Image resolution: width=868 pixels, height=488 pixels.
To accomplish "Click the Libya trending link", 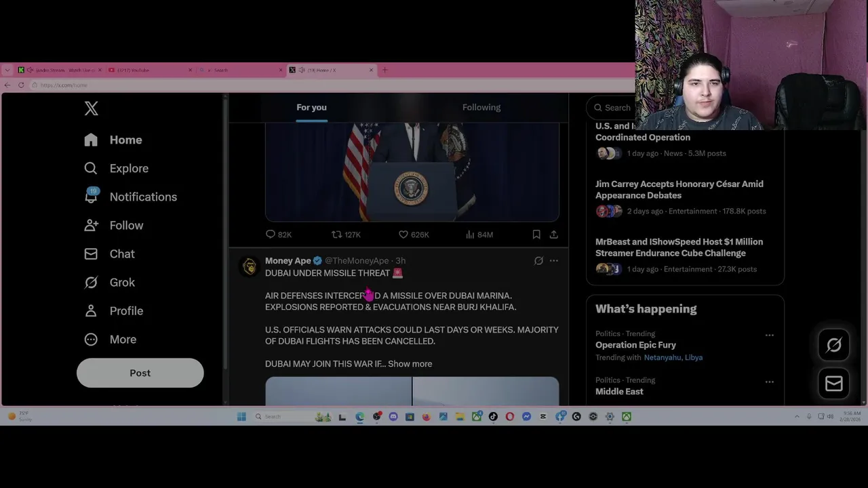I will (694, 357).
